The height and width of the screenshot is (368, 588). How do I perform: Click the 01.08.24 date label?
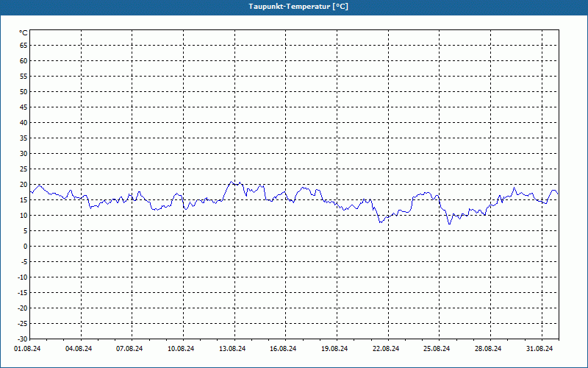tap(27, 349)
